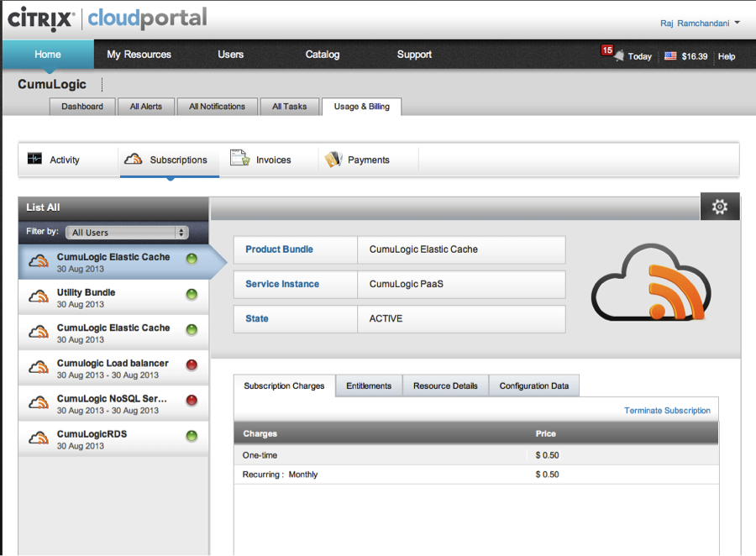This screenshot has height=556, width=756.
Task: Click the US flag currency icon
Action: pos(670,56)
